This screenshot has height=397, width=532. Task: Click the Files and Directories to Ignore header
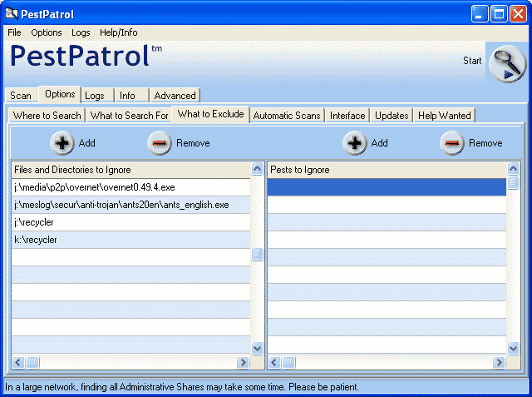(131, 170)
